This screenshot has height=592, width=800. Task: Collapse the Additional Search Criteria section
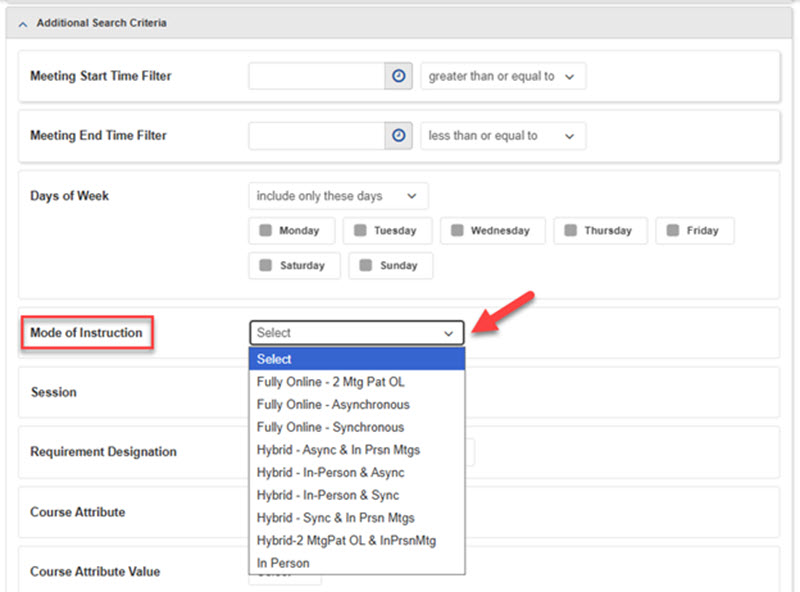(x=23, y=22)
